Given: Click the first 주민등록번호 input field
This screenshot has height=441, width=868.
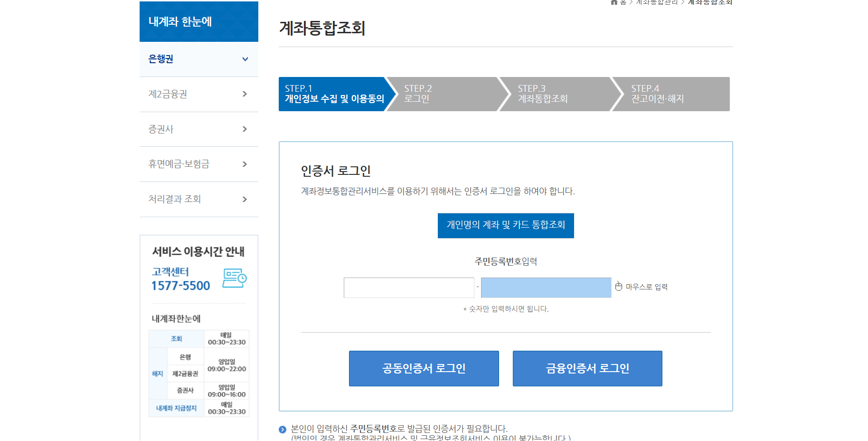Looking at the screenshot, I should coord(408,287).
